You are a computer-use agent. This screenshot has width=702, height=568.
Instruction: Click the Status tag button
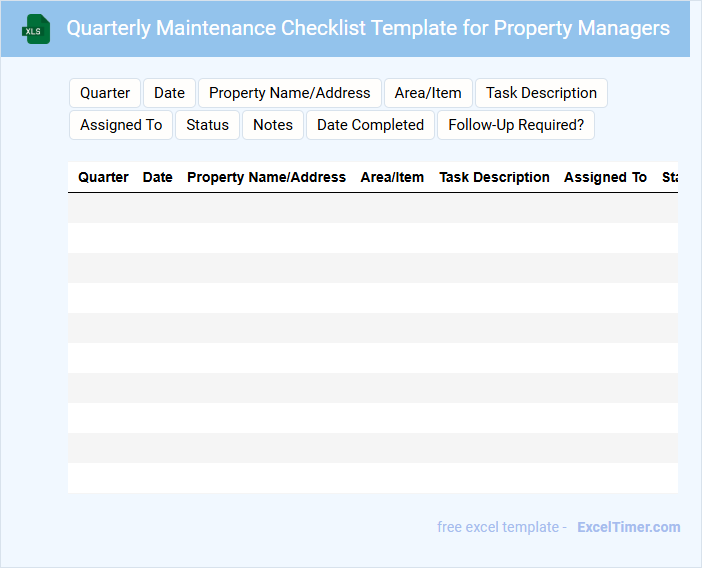pyautogui.click(x=207, y=125)
